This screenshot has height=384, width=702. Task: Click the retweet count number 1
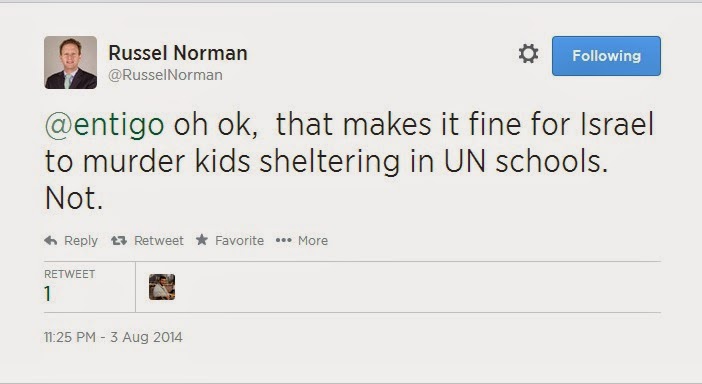[47, 294]
